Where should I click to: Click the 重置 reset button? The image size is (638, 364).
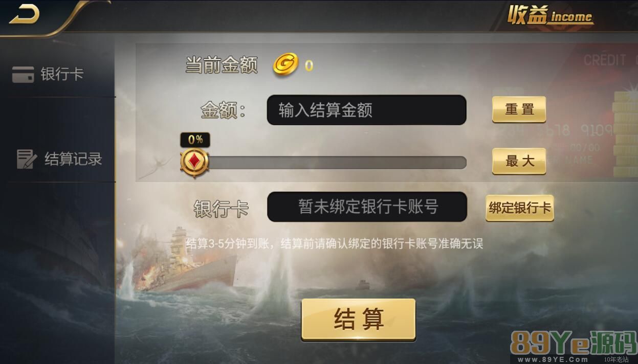519,109
